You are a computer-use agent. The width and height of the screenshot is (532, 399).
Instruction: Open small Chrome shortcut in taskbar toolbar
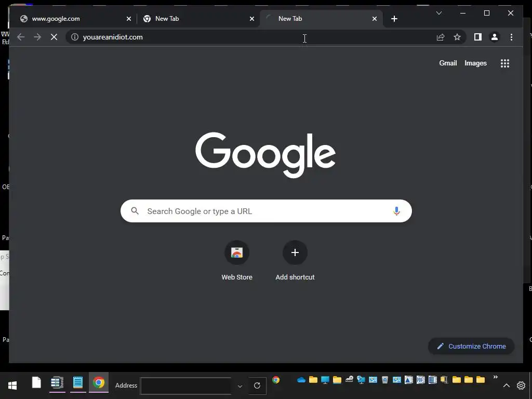[x=276, y=380]
